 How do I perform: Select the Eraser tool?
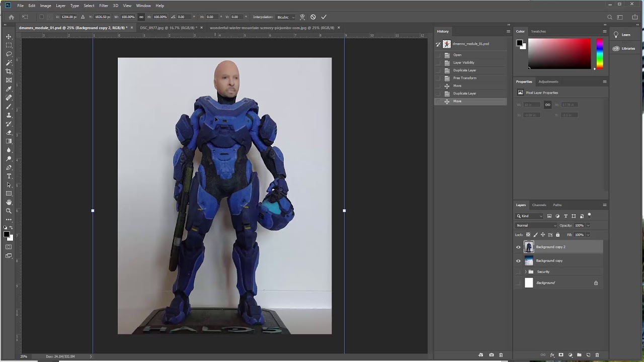pos(9,133)
